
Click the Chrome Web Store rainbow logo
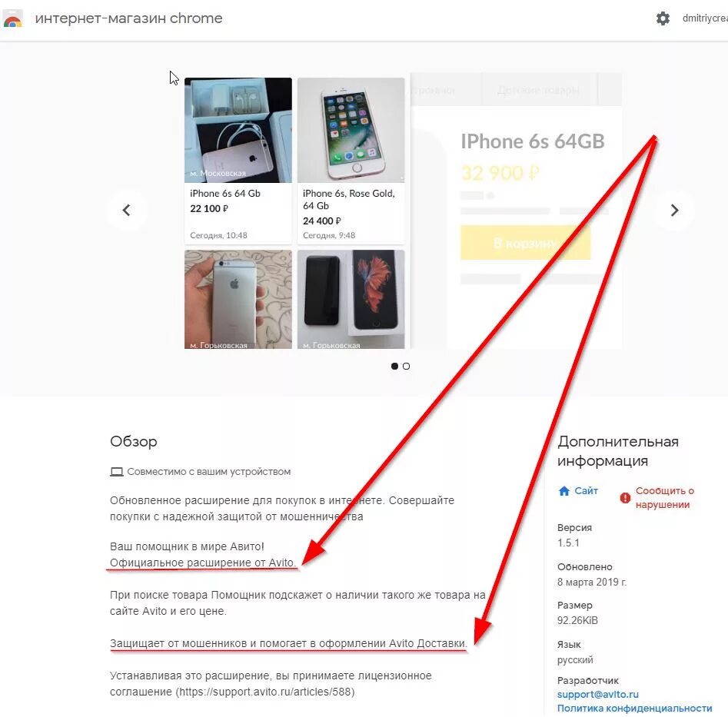pos(12,19)
